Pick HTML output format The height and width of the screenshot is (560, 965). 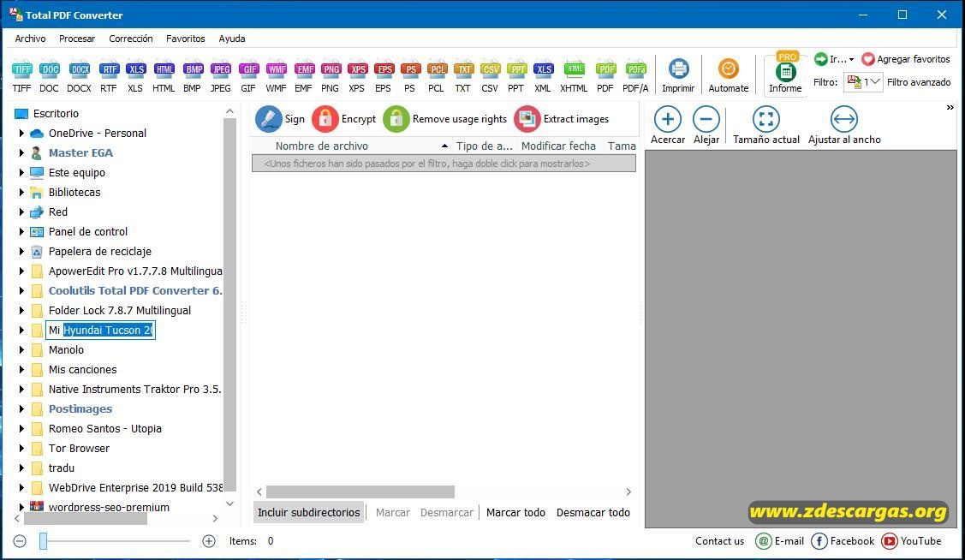pyautogui.click(x=164, y=76)
